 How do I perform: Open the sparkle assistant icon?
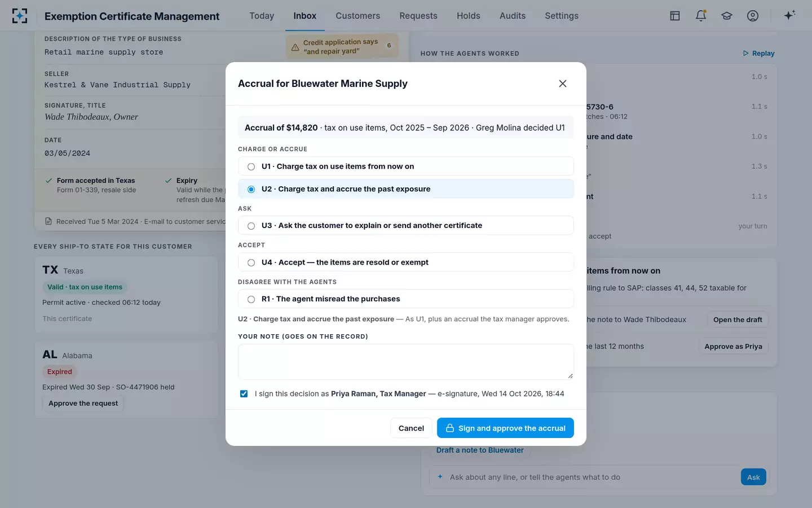pos(789,15)
